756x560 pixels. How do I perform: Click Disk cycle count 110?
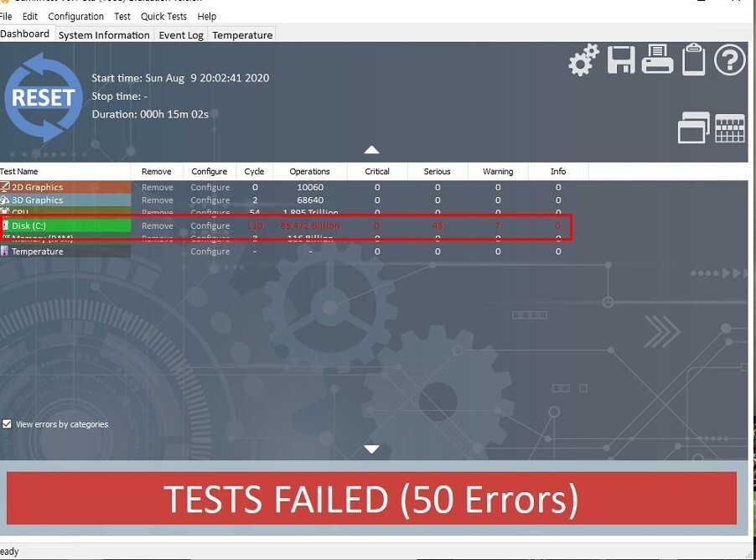click(255, 226)
